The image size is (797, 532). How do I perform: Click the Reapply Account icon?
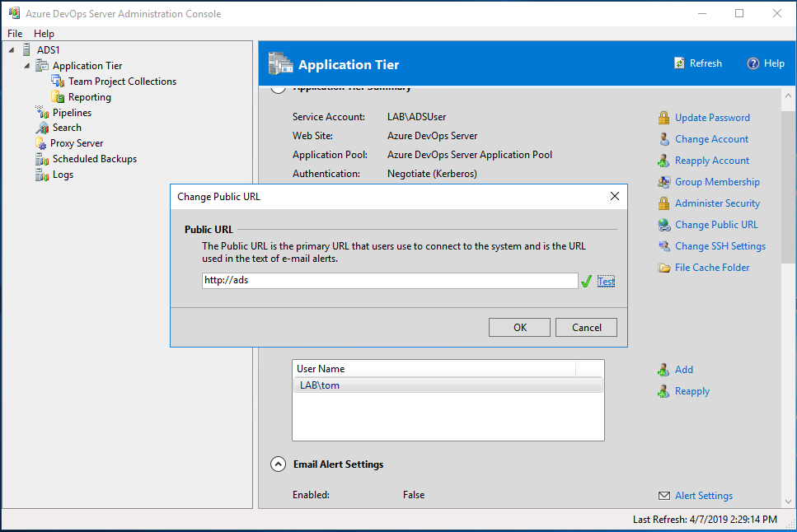pos(663,161)
